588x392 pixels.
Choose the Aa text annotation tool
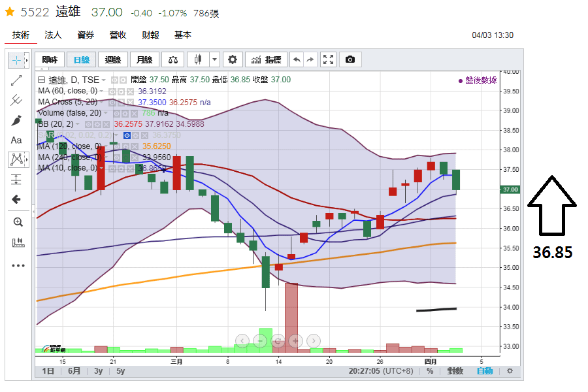point(16,140)
